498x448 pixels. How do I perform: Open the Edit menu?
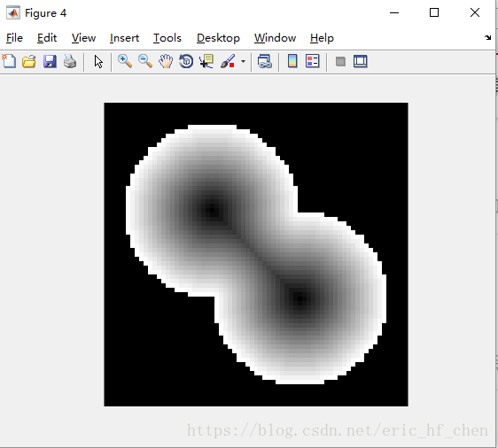pos(47,38)
